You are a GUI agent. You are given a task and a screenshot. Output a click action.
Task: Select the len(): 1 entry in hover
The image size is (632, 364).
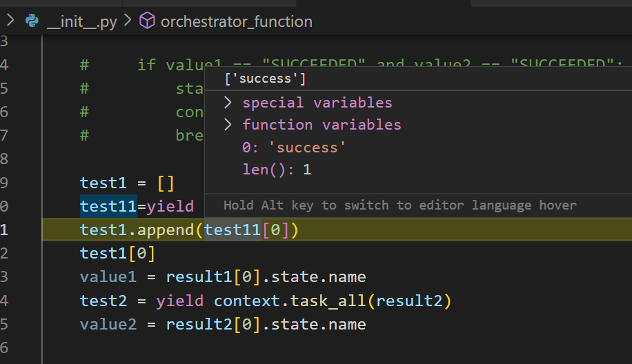point(277,170)
